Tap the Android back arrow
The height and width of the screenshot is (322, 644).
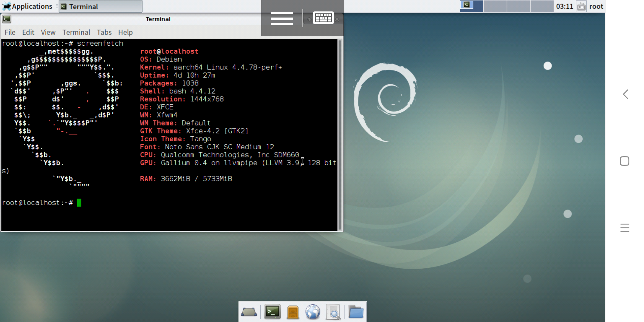(x=625, y=94)
